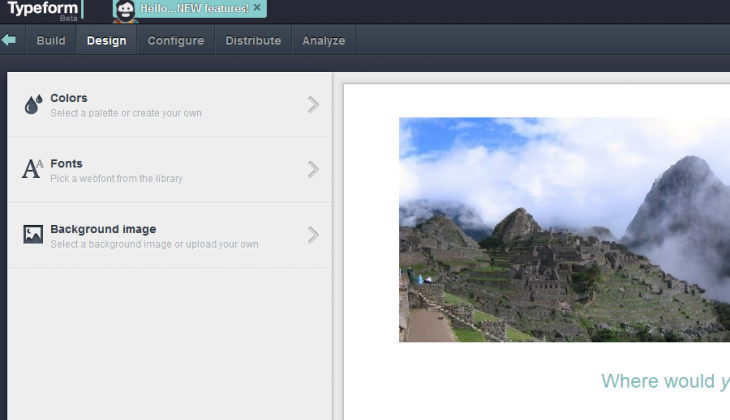Image resolution: width=730 pixels, height=420 pixels.
Task: Open the Colors palette option
Action: point(125,104)
